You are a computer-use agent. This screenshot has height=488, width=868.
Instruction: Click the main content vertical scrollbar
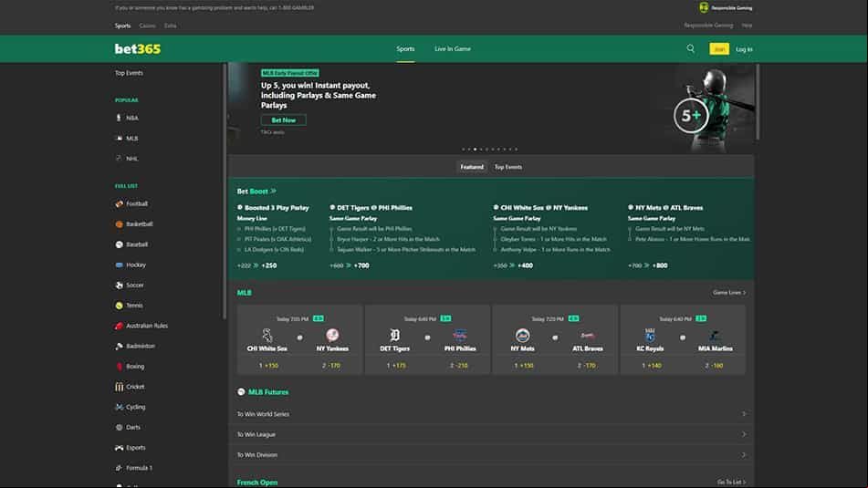coord(758,102)
